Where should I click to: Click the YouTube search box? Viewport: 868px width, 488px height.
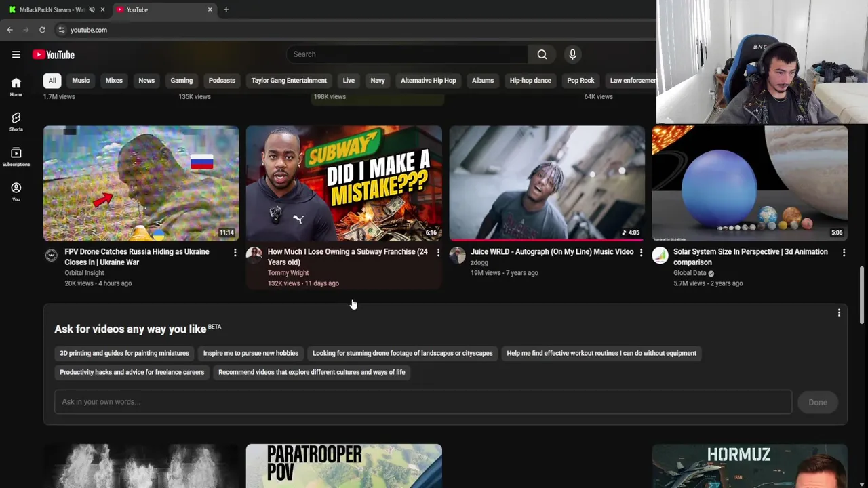(407, 54)
